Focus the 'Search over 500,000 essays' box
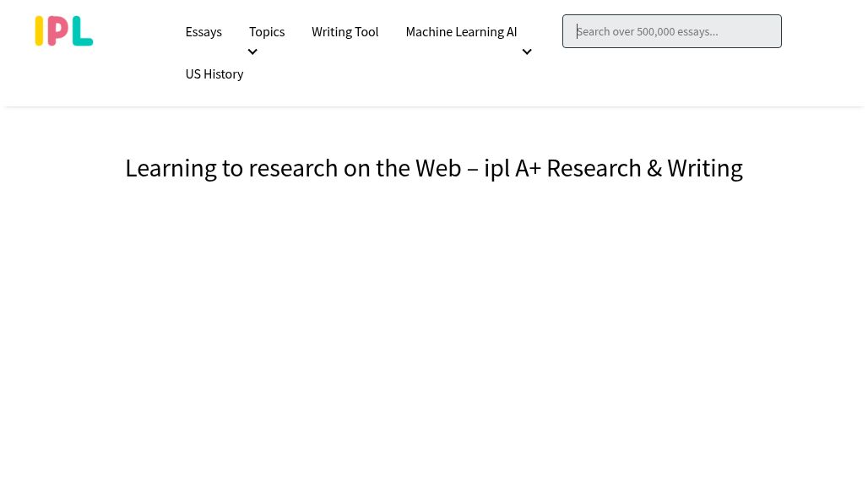 [x=672, y=31]
